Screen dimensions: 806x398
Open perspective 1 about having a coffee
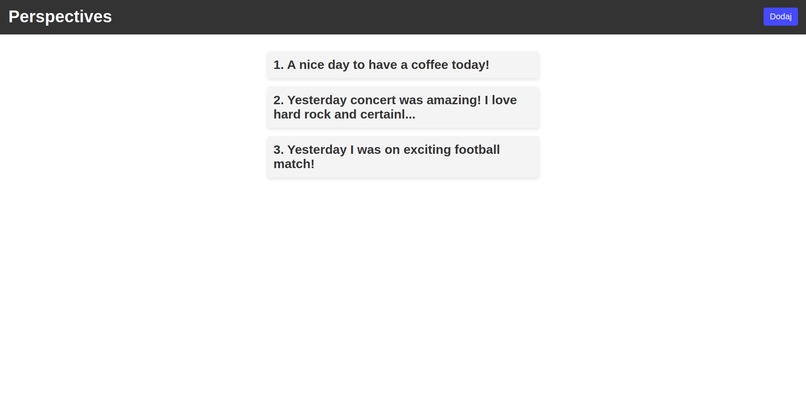(x=403, y=65)
